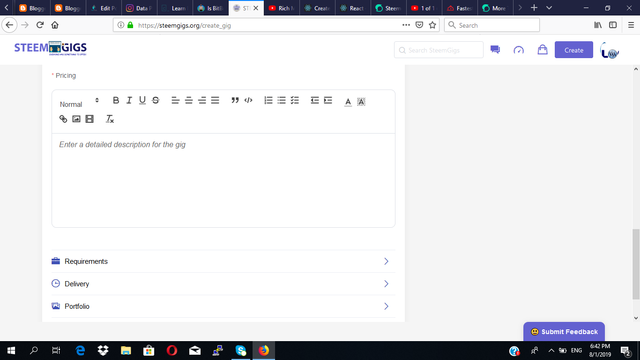Insert a link with chain icon
The width and height of the screenshot is (640, 360).
(63, 119)
